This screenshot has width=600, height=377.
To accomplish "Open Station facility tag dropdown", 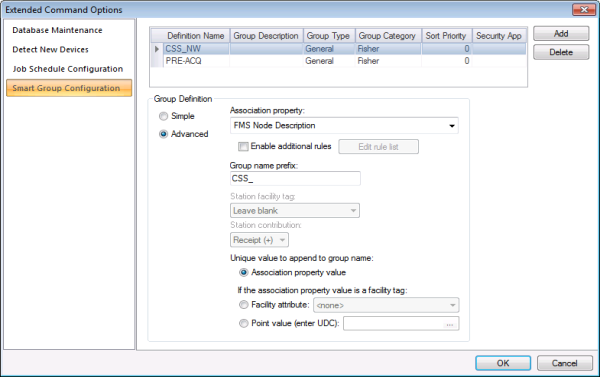I will 295,211.
